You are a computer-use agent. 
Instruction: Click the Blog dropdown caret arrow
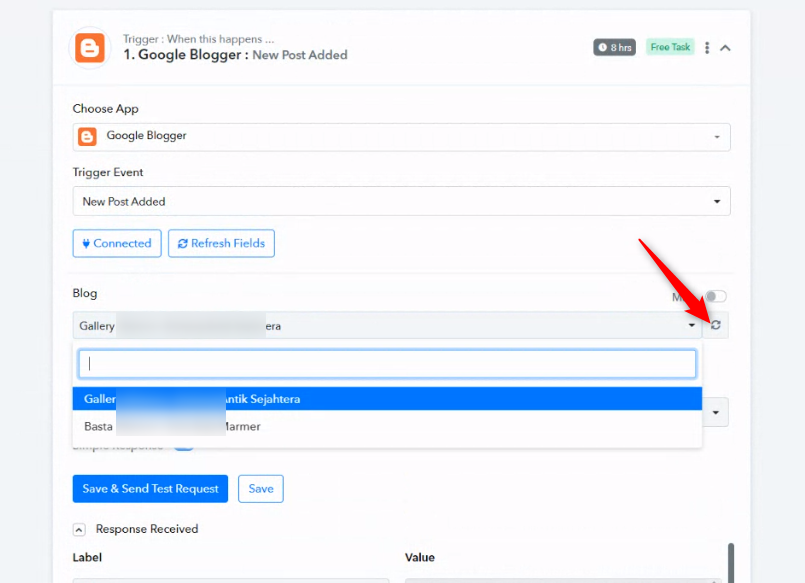[x=692, y=326]
